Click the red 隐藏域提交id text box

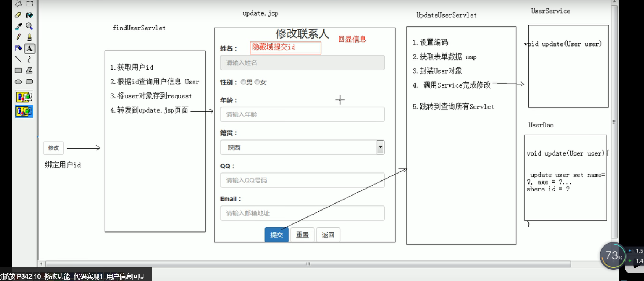[285, 48]
